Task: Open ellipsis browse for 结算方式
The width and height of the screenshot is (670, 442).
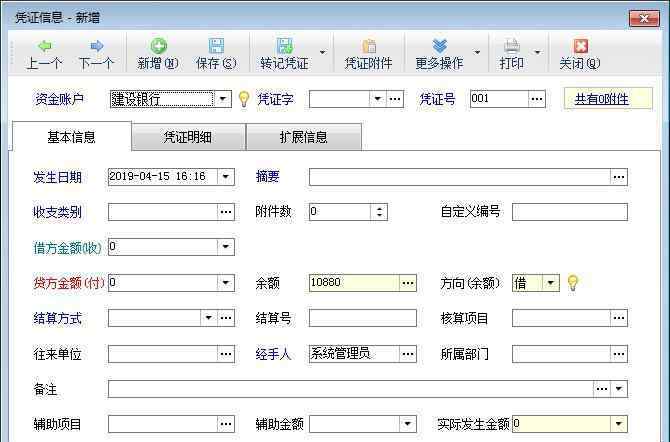Action: [x=226, y=318]
